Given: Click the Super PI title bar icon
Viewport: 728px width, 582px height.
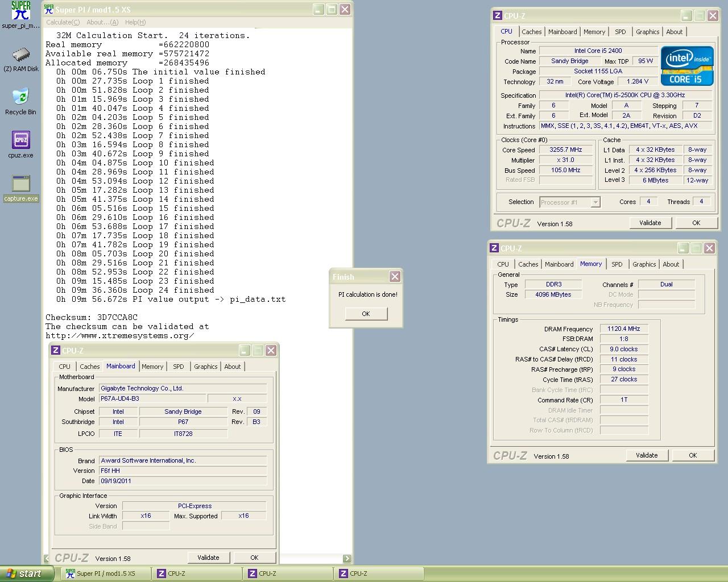Looking at the screenshot, I should tap(49, 9).
